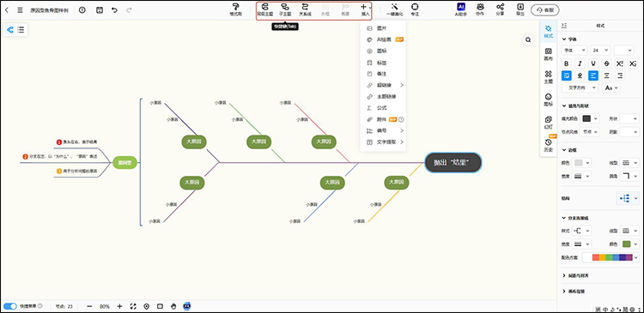Select the hand pan tool
The width and height of the screenshot is (644, 313).
coord(173,306)
